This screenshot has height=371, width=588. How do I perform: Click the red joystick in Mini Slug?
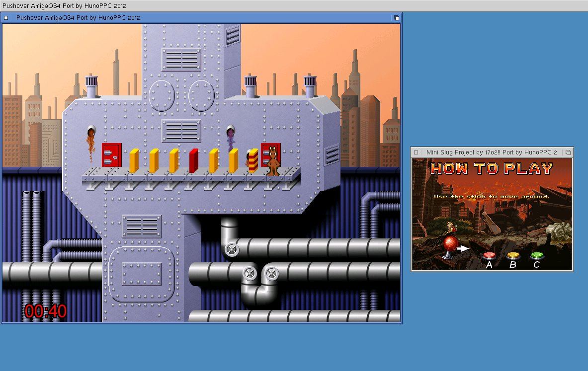450,247
